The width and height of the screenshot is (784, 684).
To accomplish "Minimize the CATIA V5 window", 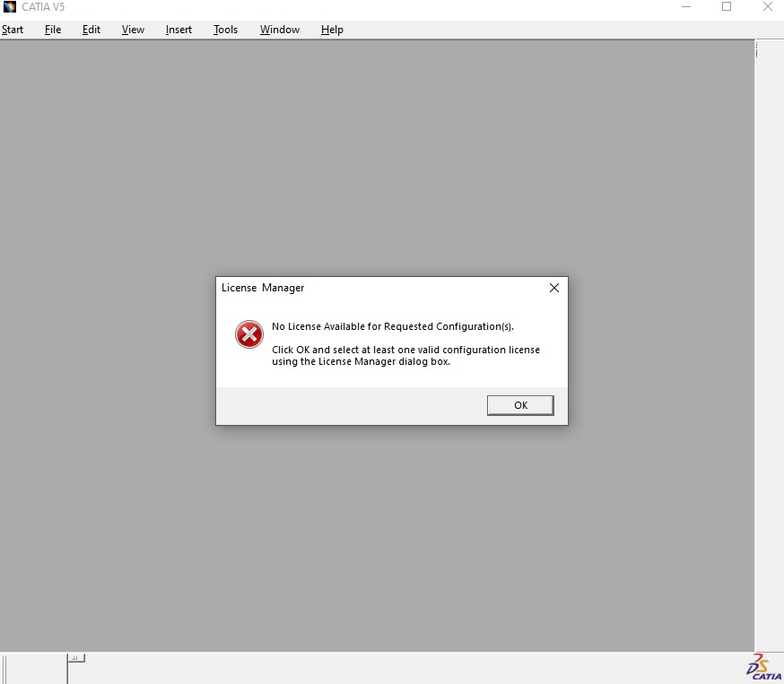I will click(x=686, y=7).
